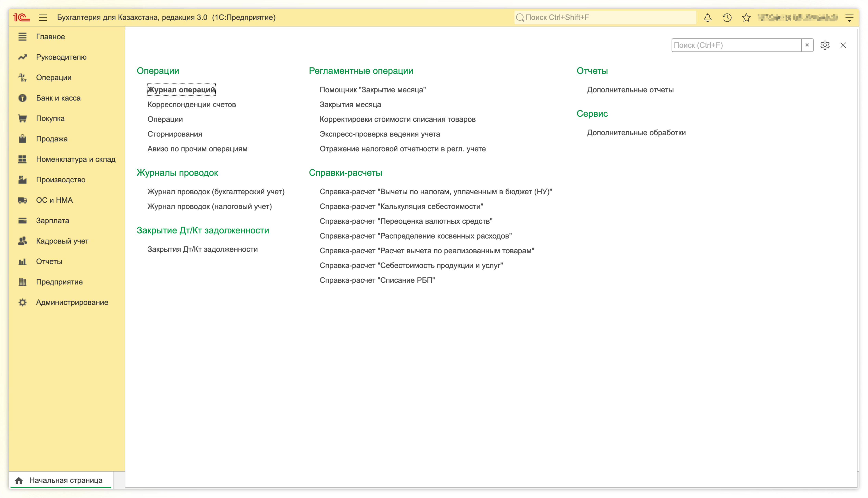The height and width of the screenshot is (498, 868).
Task: Click the ОС и НМА truck icon
Action: (22, 200)
